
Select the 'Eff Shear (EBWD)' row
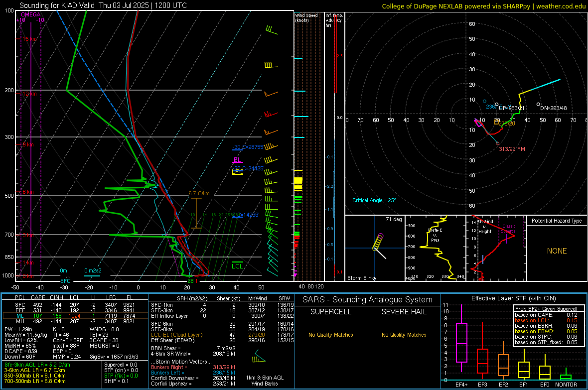(222, 340)
